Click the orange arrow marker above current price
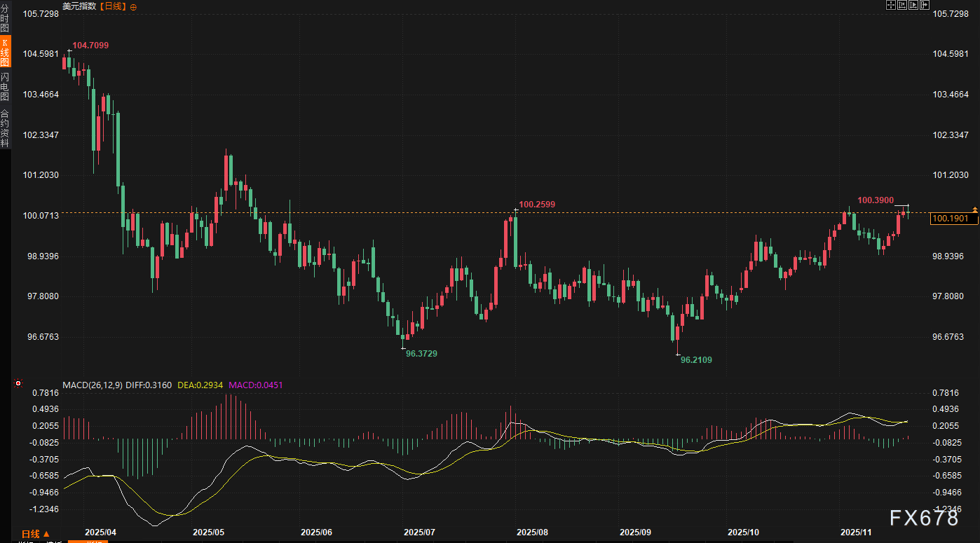The width and height of the screenshot is (980, 543). (x=974, y=209)
